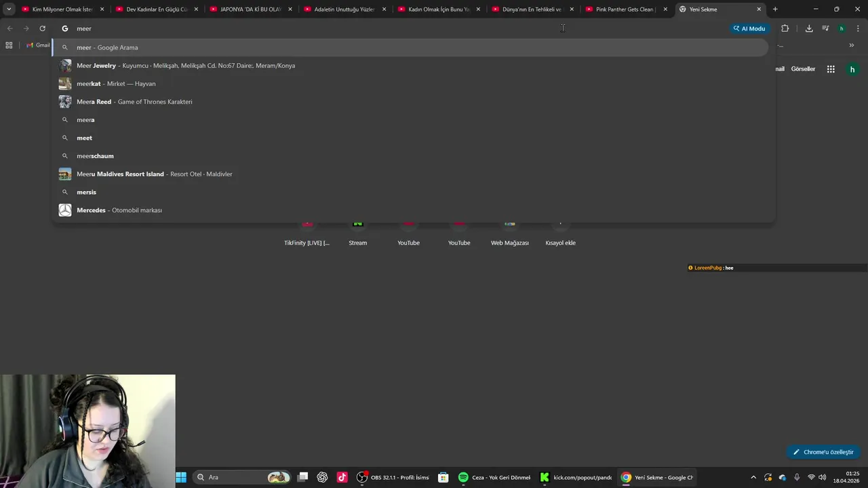Viewport: 868px width, 488px height.
Task: Open TikTok app from the taskbar
Action: click(x=342, y=477)
